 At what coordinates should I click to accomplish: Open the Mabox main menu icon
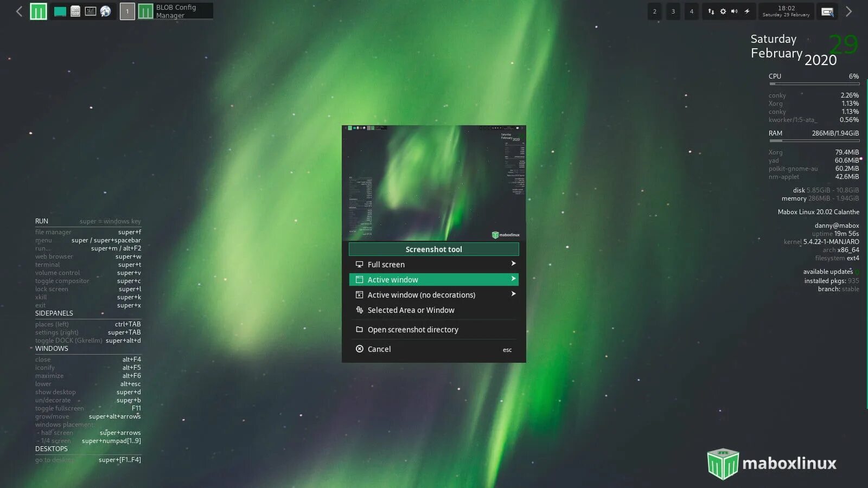coord(38,11)
